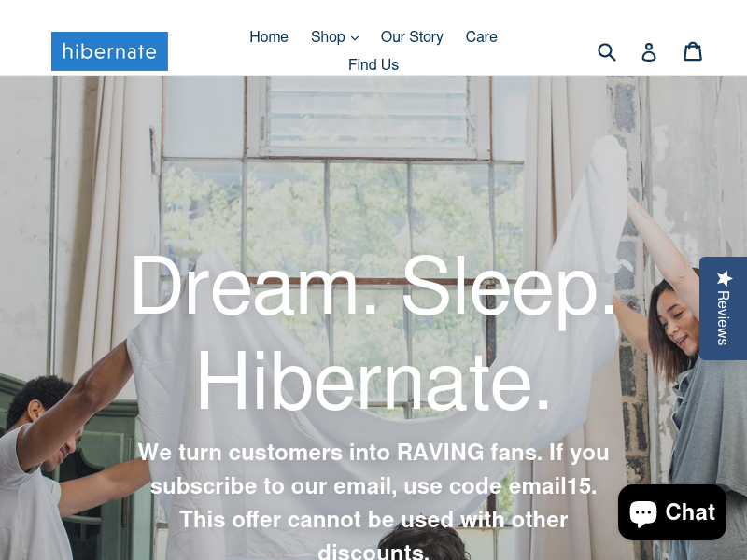This screenshot has height=560, width=747.
Task: Click the RAVING fans promo paragraph
Action: (x=373, y=500)
